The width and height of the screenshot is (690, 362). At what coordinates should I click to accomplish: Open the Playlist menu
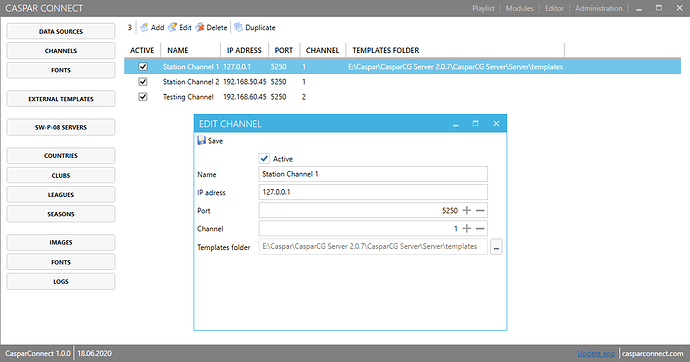tap(483, 8)
